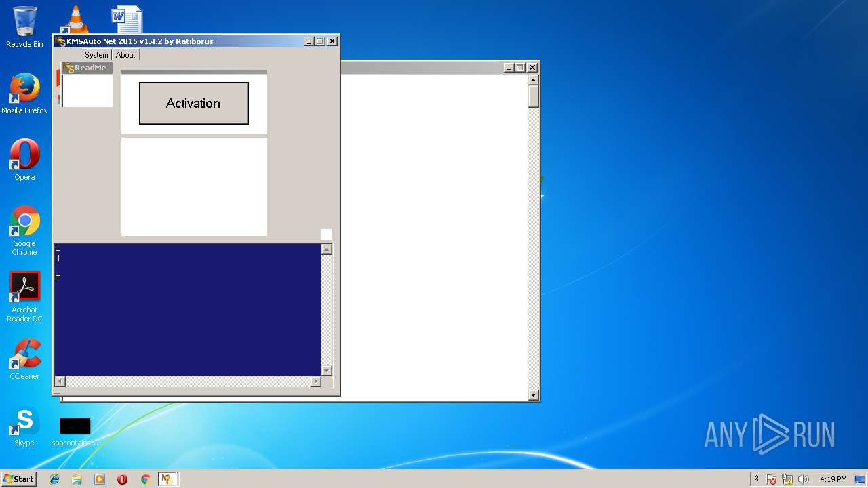Select the Google Chrome desktop shortcut
This screenshot has width=868, height=488.
point(24,231)
